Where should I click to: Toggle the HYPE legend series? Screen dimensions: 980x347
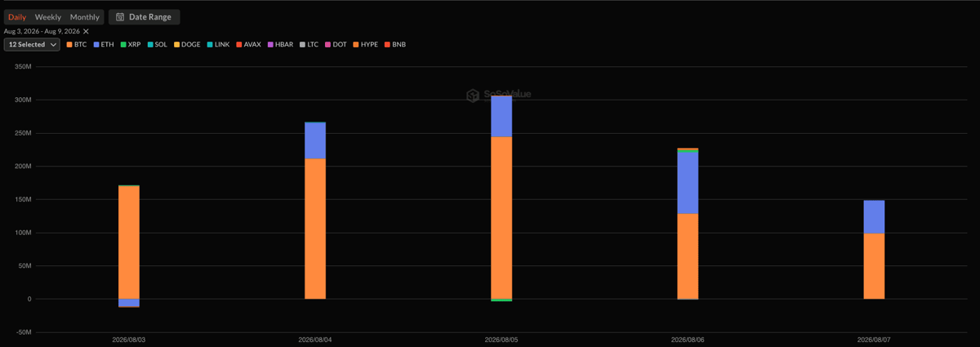(365, 45)
